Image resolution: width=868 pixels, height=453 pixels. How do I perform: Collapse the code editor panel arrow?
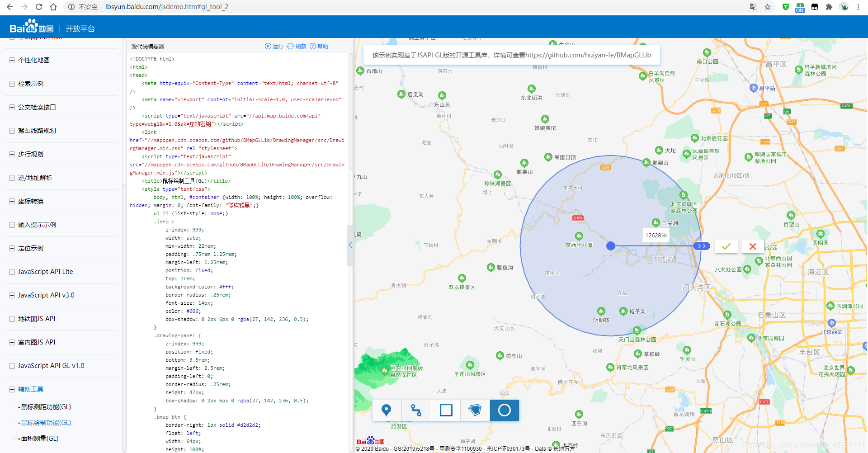click(x=350, y=245)
